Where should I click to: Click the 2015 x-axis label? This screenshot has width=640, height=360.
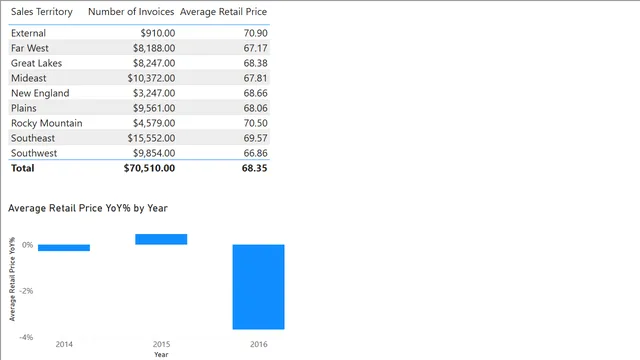pos(161,344)
